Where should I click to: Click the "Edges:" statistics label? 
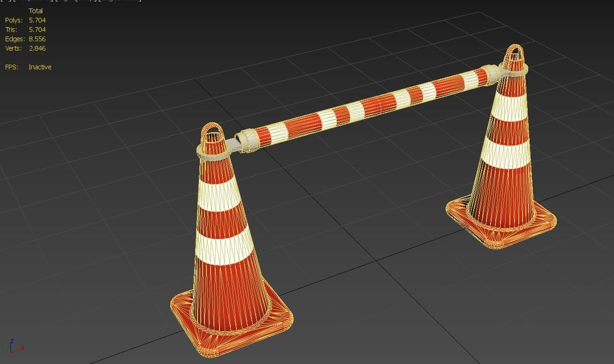click(x=15, y=39)
